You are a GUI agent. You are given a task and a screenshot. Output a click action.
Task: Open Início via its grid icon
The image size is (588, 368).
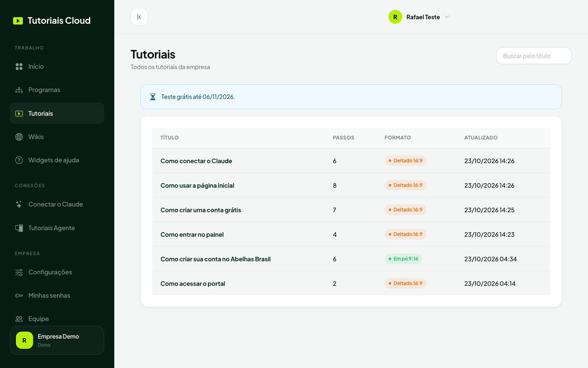coord(19,66)
